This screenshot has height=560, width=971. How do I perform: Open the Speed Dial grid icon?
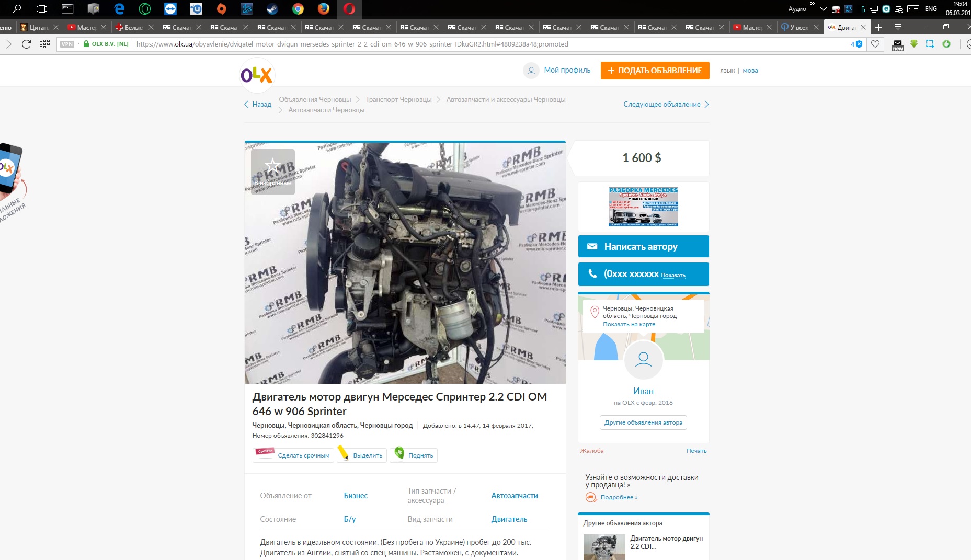tap(44, 44)
